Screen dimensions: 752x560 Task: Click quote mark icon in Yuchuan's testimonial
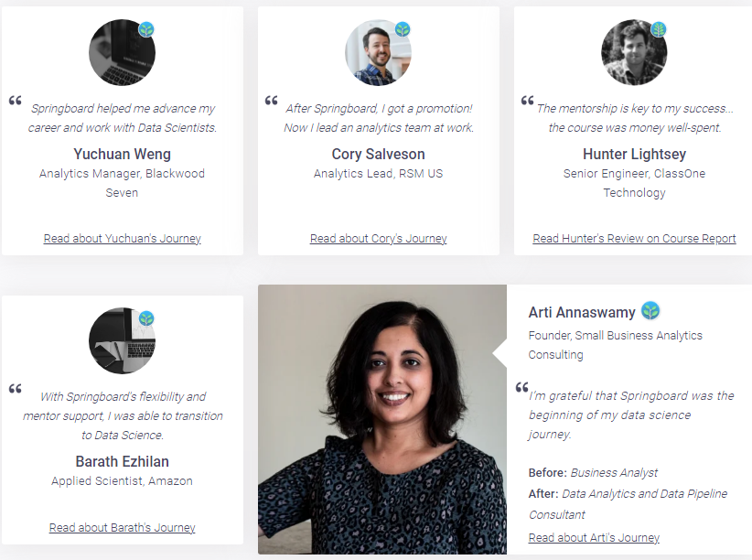click(x=16, y=101)
